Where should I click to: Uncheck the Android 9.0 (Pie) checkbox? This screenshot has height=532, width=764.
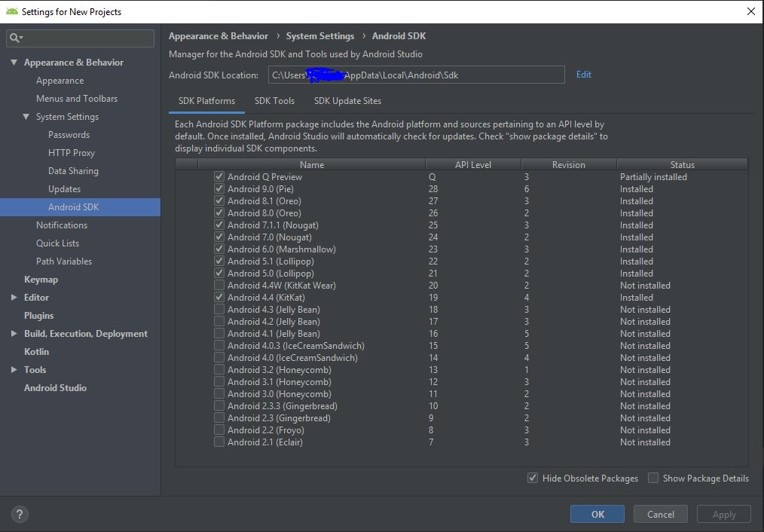pyautogui.click(x=219, y=189)
